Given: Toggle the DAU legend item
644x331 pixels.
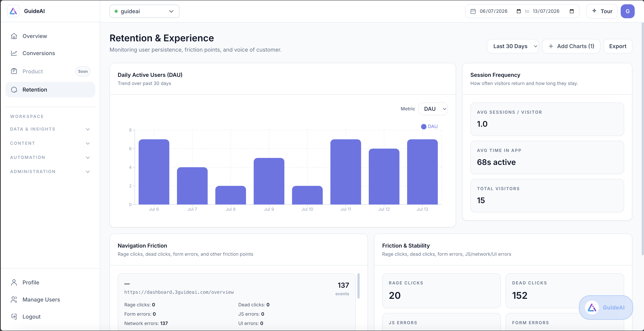Looking at the screenshot, I should (x=429, y=127).
